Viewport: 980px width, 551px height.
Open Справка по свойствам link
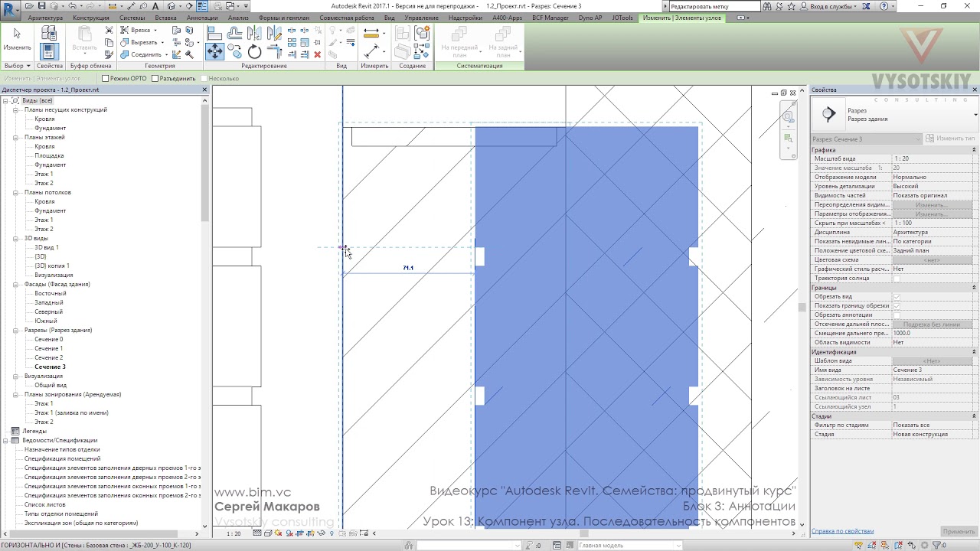click(842, 531)
